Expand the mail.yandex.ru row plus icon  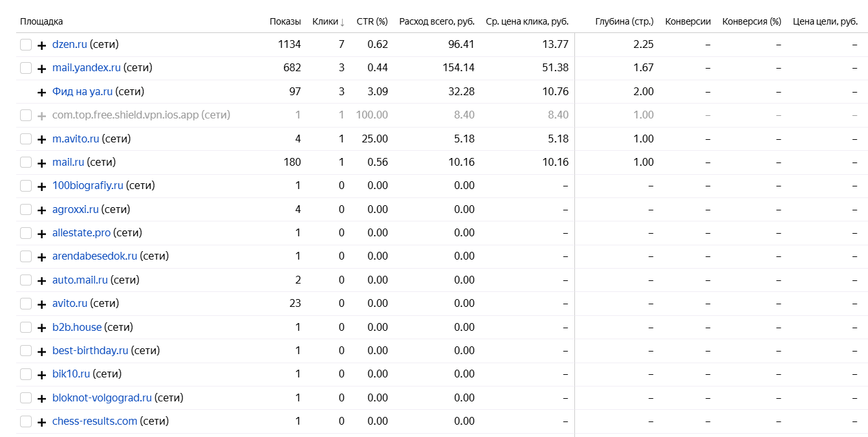point(42,69)
